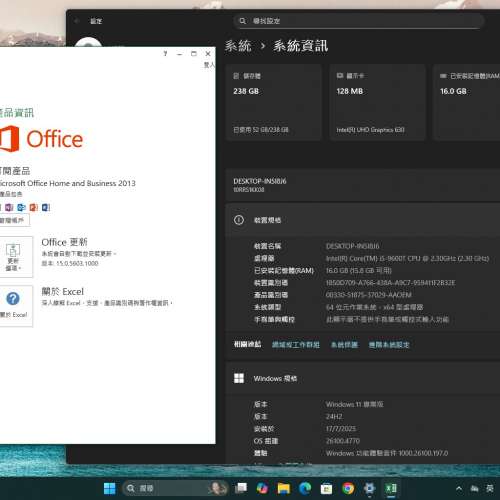Select the Office version 15.0.5603.1000 text
This screenshot has width=500, height=500.
coord(70,263)
